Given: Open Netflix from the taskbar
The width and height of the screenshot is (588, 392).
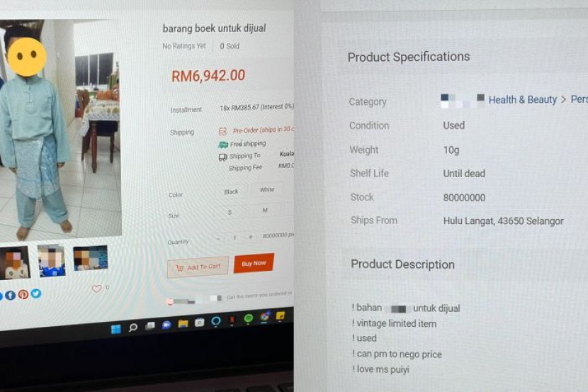Looking at the screenshot, I should 232,320.
